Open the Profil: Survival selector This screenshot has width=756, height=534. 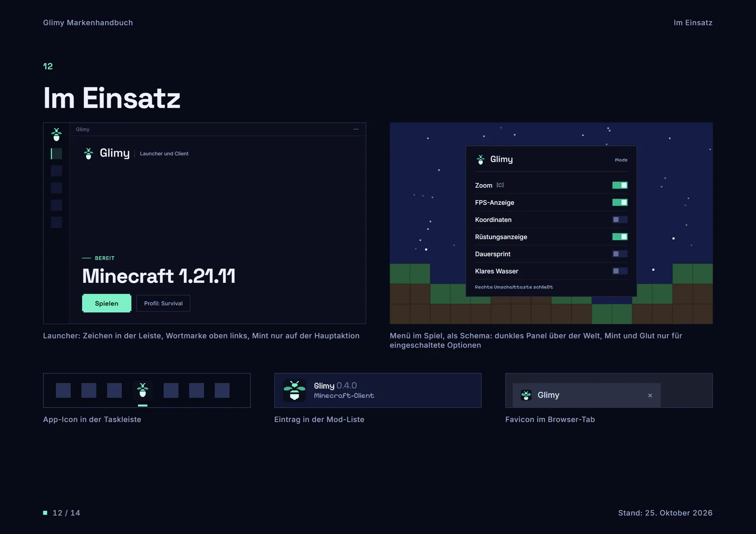click(163, 304)
